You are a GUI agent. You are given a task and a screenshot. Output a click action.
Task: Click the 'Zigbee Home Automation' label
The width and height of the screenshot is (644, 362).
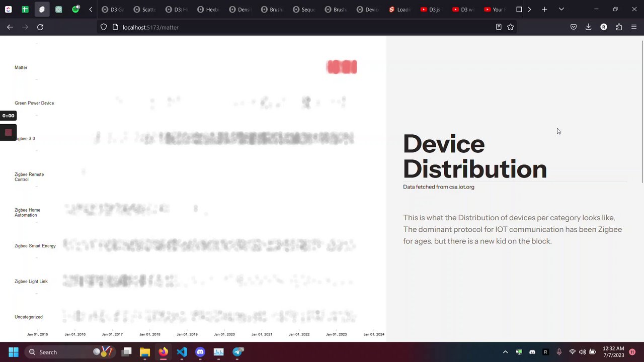pos(27,213)
